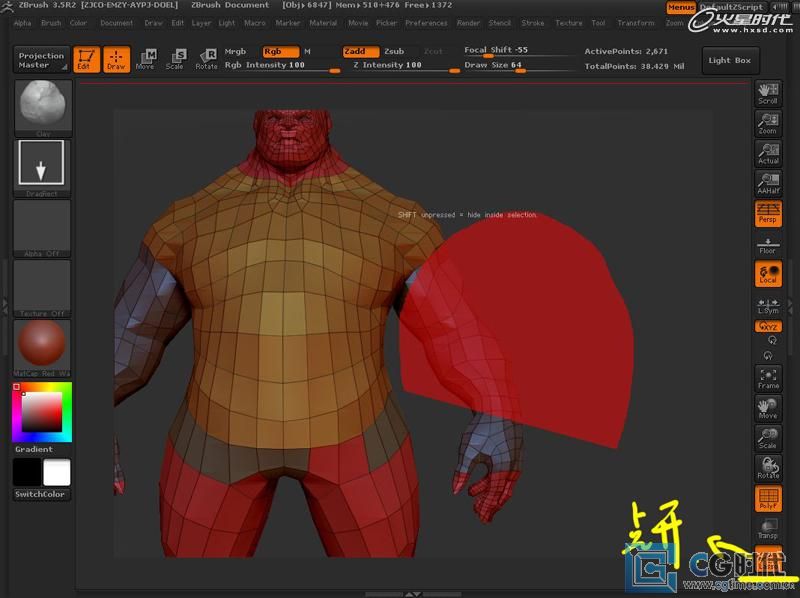Click the ActivePoints: 2,671 readout
800x598 pixels.
626,51
